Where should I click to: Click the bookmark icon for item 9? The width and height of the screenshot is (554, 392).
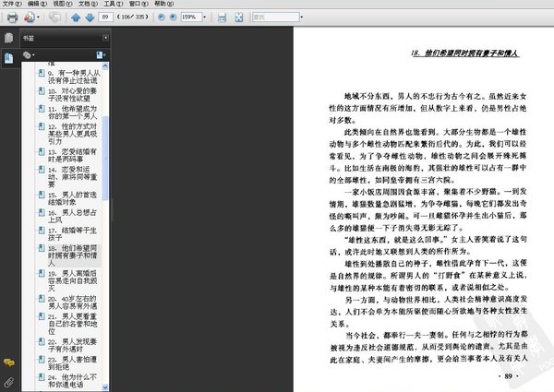42,73
